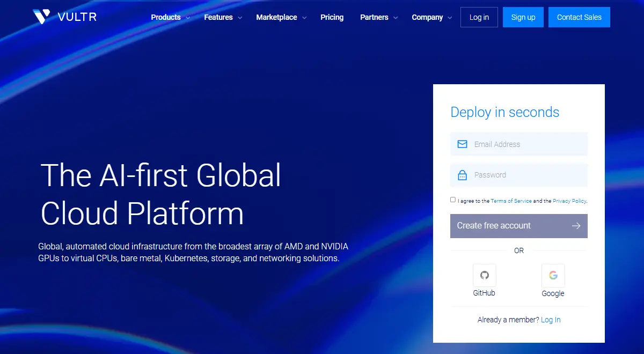The width and height of the screenshot is (644, 354).
Task: Click the Vultr logo
Action: [64, 16]
